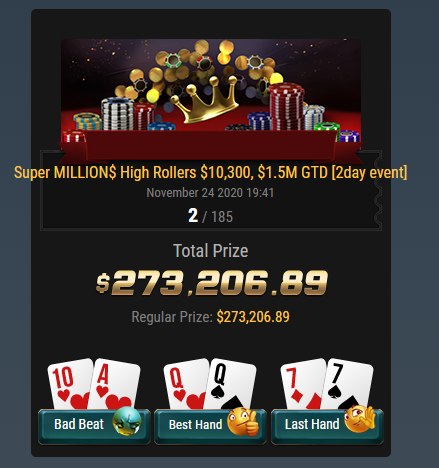439x468 pixels.
Task: Click the Best Hand button
Action: [x=210, y=426]
